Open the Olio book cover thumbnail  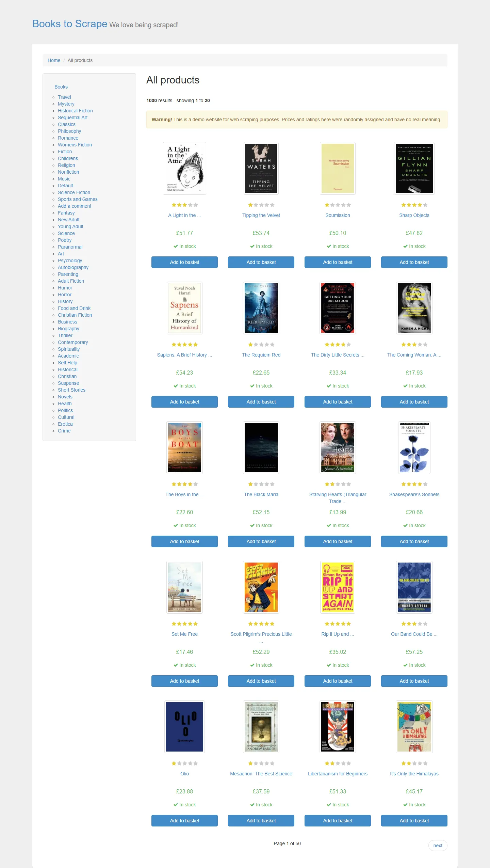(184, 727)
